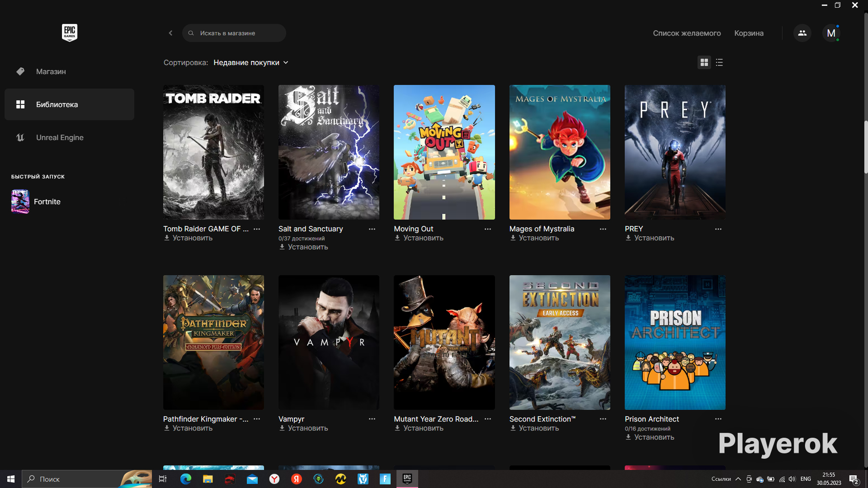This screenshot has width=868, height=488.
Task: Install Mutant Year Zero Road
Action: (x=419, y=428)
